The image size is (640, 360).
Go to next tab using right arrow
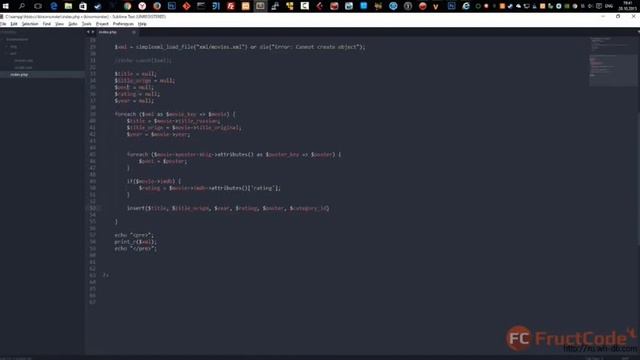point(93,32)
